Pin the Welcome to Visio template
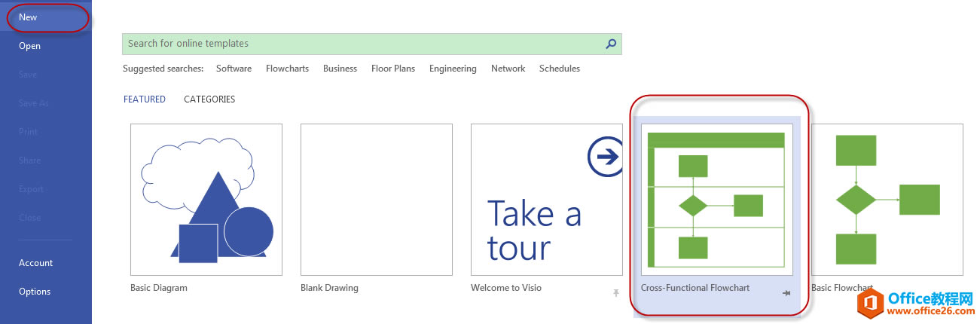980x324 pixels. point(615,293)
